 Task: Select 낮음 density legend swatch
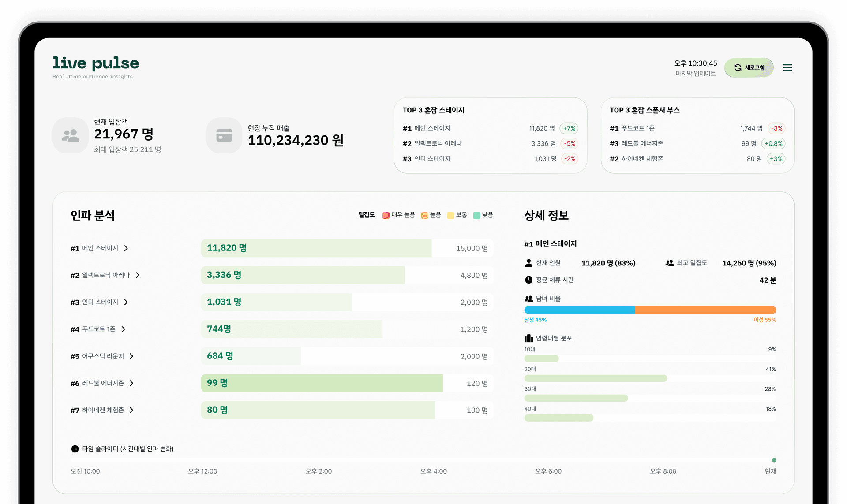pos(476,215)
